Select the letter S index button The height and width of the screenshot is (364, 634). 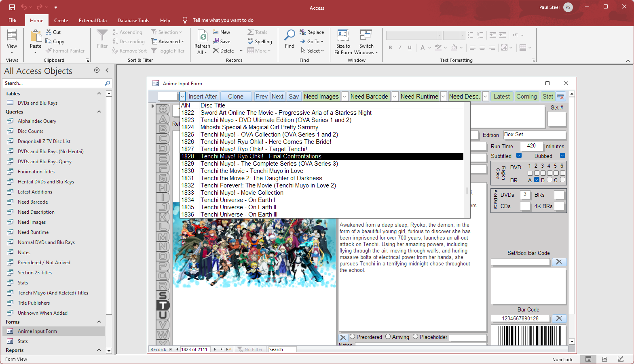pyautogui.click(x=163, y=296)
